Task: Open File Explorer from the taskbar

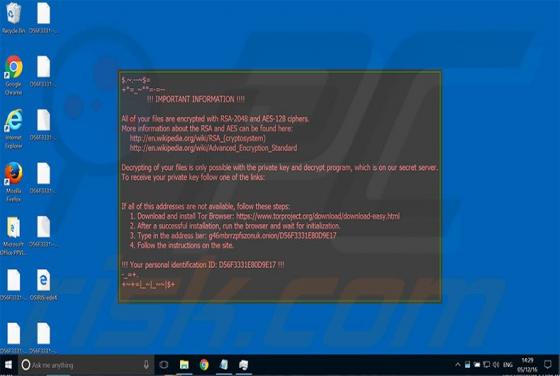Action: click(184, 365)
